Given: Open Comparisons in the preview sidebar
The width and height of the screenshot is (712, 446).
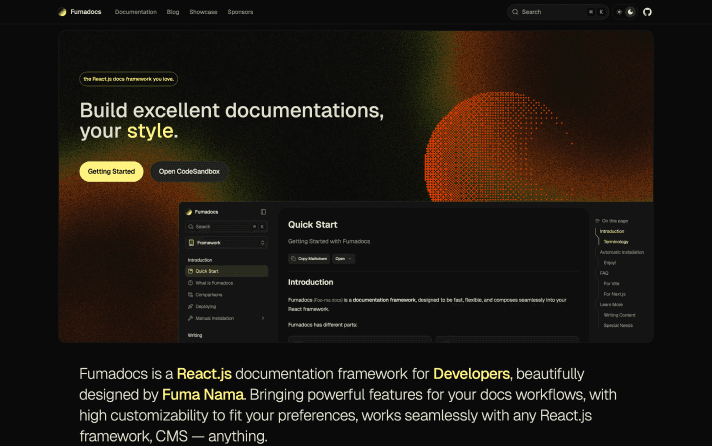Looking at the screenshot, I should point(209,295).
